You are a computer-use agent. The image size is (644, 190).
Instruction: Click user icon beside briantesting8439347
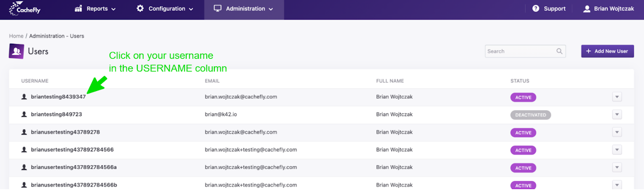[24, 97]
